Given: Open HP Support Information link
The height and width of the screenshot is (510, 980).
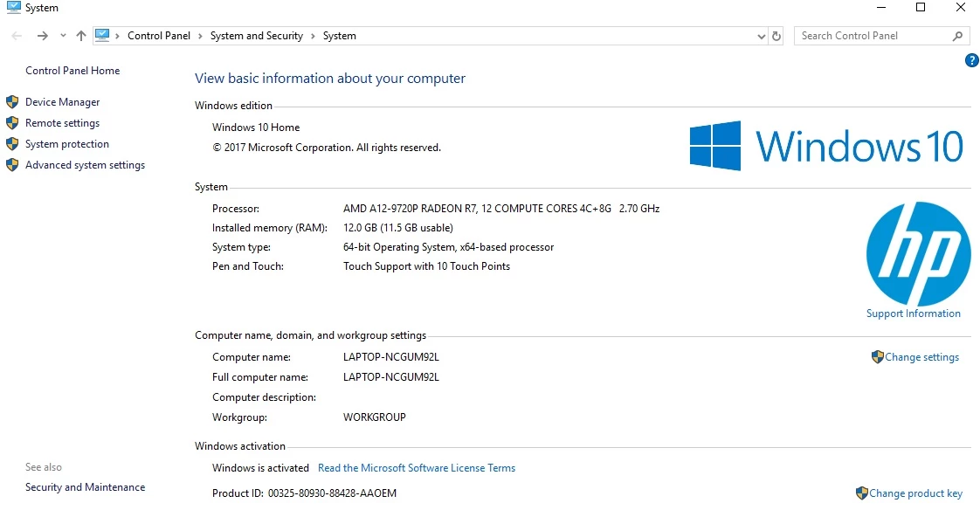Looking at the screenshot, I should (913, 314).
